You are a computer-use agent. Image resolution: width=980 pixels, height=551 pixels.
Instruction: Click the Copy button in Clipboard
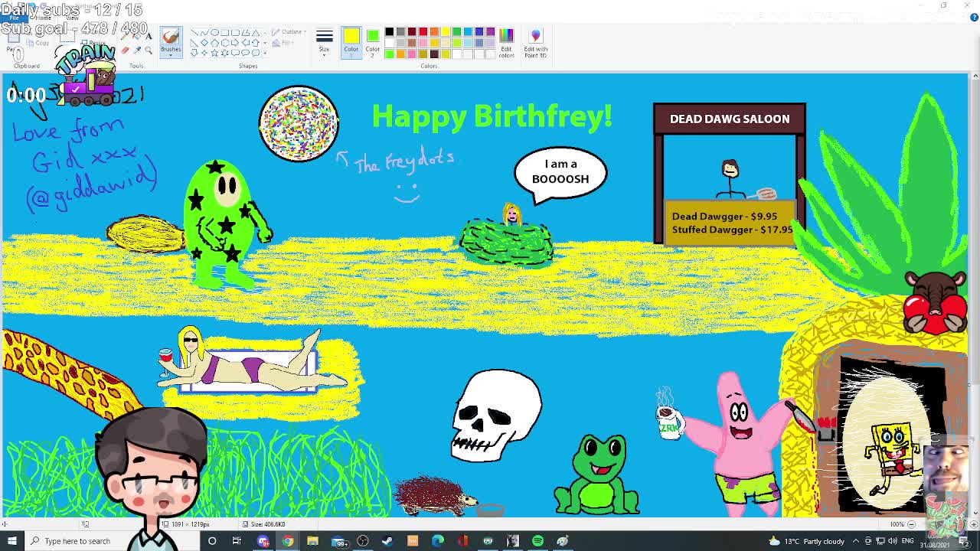[38, 43]
